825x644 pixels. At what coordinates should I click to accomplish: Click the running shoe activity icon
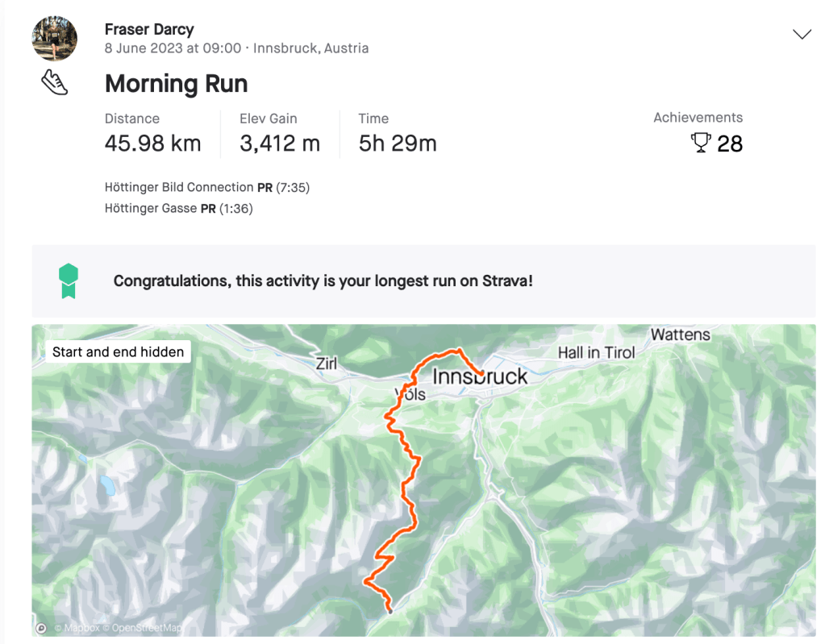[x=54, y=82]
